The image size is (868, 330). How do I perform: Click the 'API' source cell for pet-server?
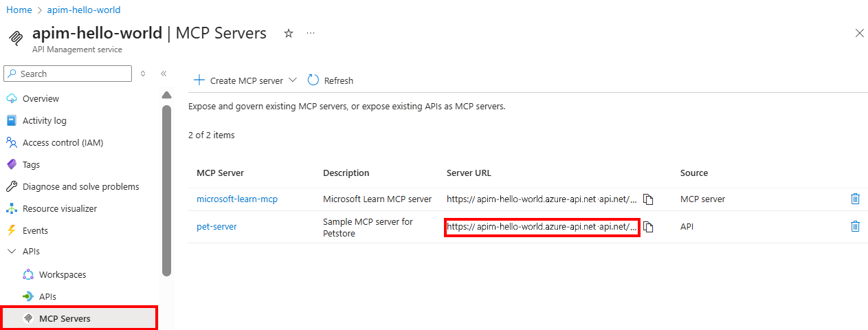(688, 226)
